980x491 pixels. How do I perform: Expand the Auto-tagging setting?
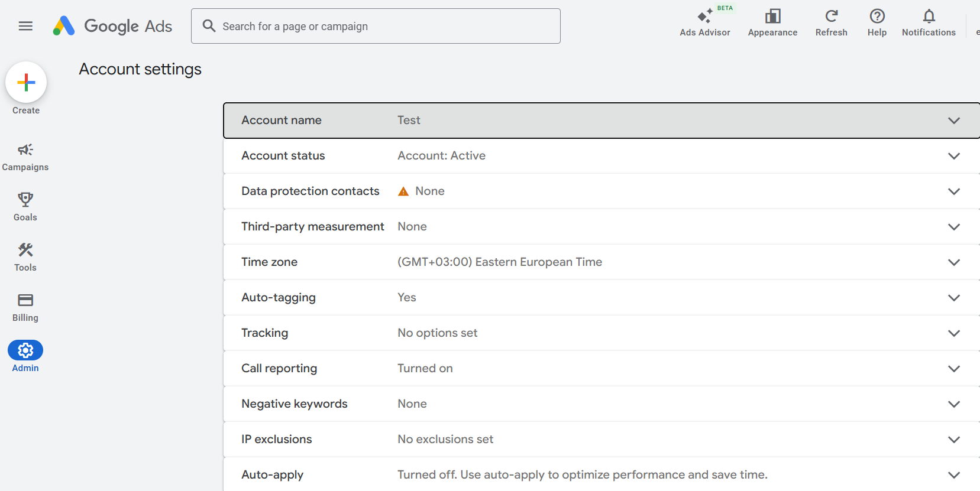[953, 298]
